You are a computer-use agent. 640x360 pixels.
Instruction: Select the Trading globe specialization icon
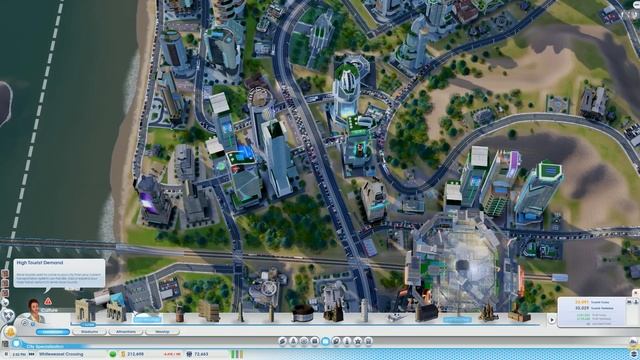304,341
